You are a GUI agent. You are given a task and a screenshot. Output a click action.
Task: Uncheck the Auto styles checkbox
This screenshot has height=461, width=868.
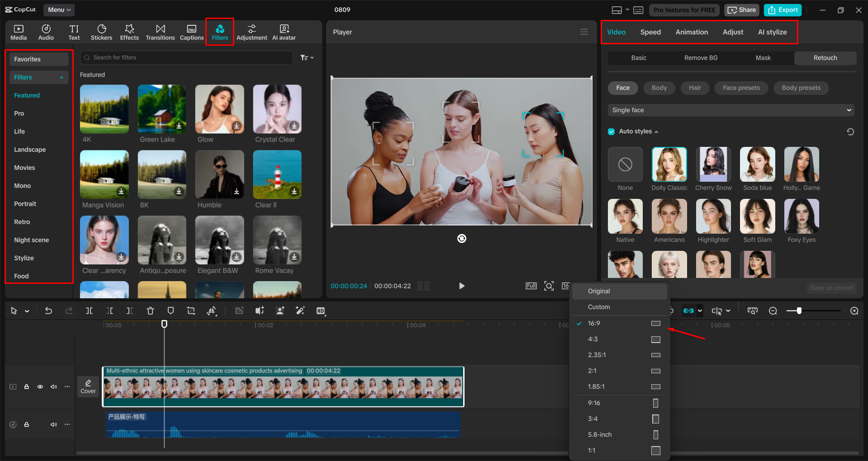611,131
